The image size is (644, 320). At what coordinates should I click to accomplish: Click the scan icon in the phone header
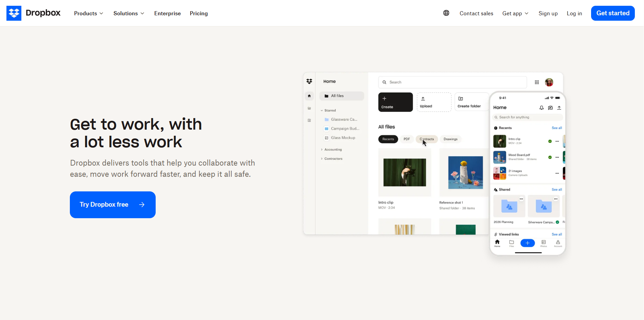click(x=550, y=108)
